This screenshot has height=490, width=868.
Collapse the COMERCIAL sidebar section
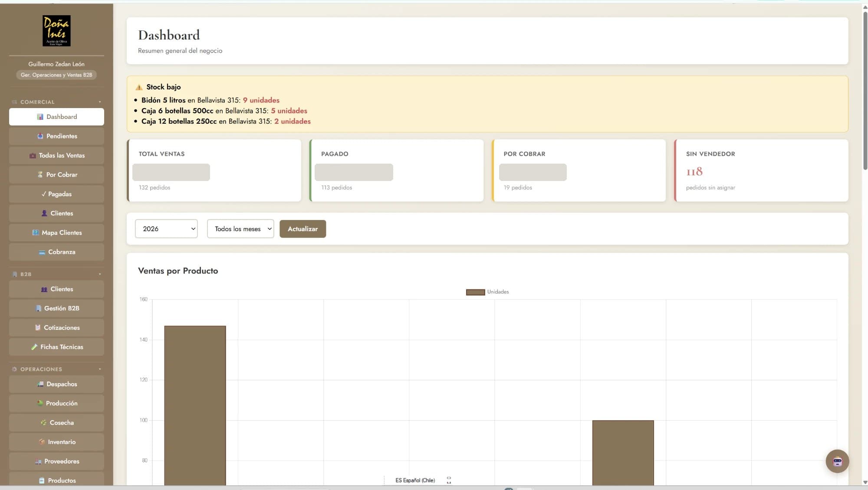coord(56,102)
